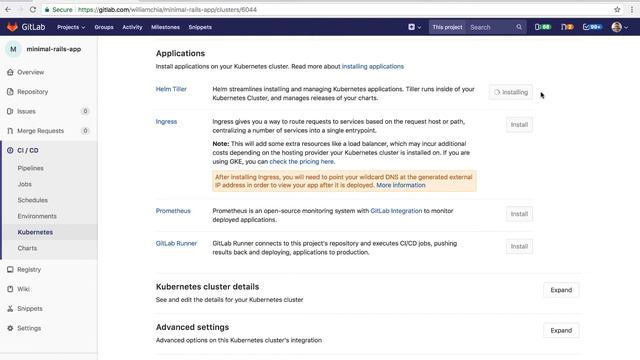Click the CI / CD rocket icon
The width and height of the screenshot is (640, 360).
click(x=10, y=150)
